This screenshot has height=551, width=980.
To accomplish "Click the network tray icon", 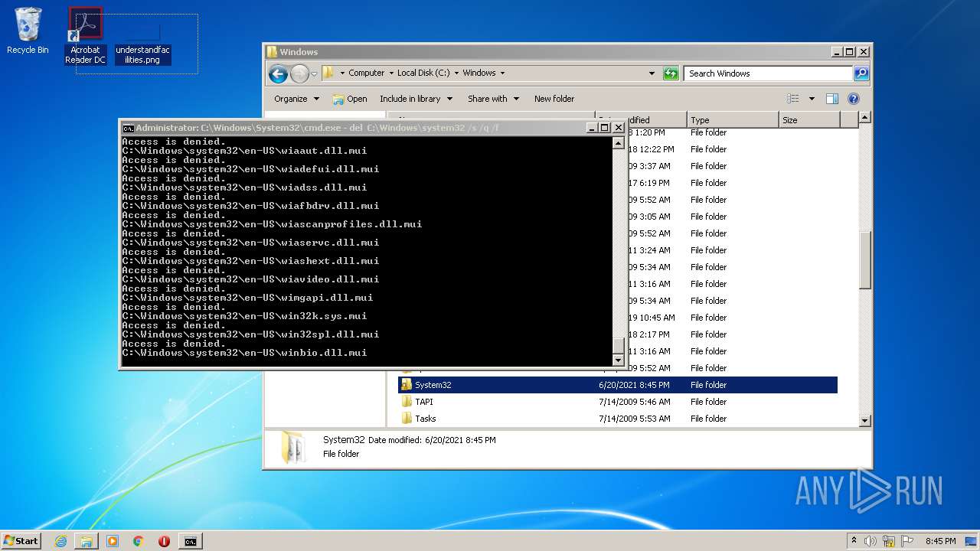I will coord(889,541).
